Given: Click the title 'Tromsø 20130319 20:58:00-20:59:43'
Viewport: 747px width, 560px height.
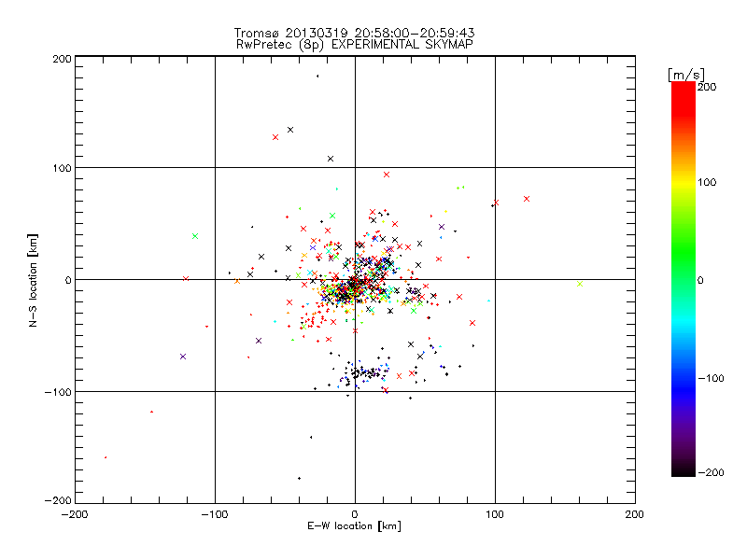Looking at the screenshot, I should coord(354,33).
